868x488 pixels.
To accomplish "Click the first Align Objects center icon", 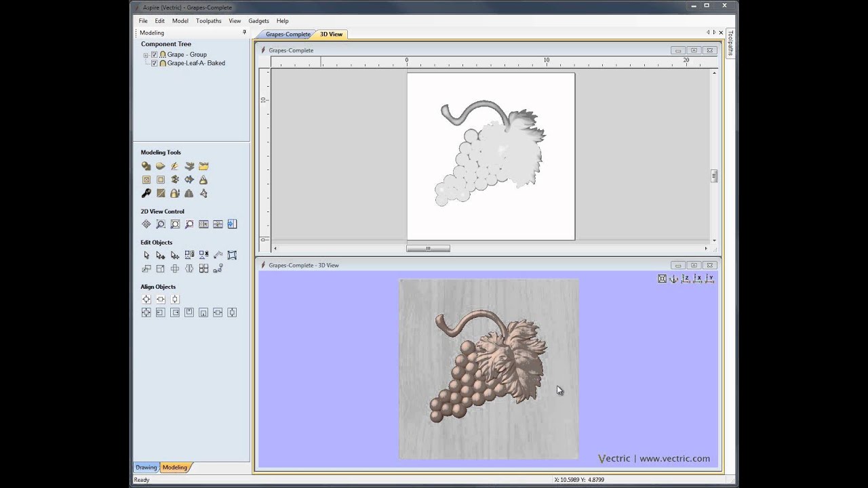I will tap(146, 299).
